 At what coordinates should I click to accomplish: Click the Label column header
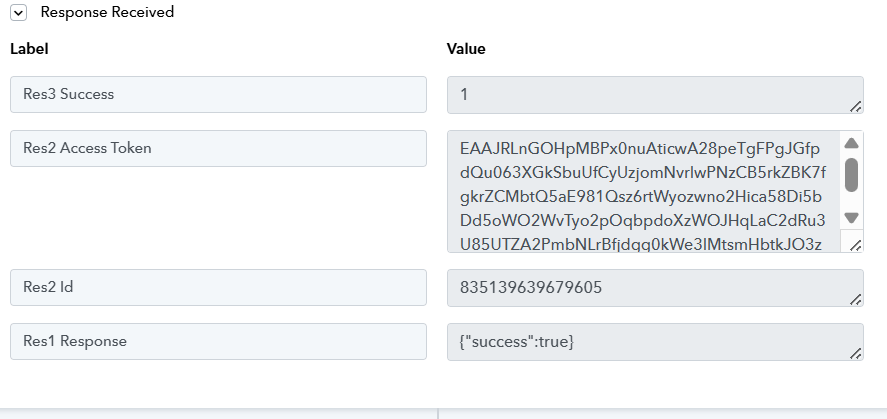(29, 49)
